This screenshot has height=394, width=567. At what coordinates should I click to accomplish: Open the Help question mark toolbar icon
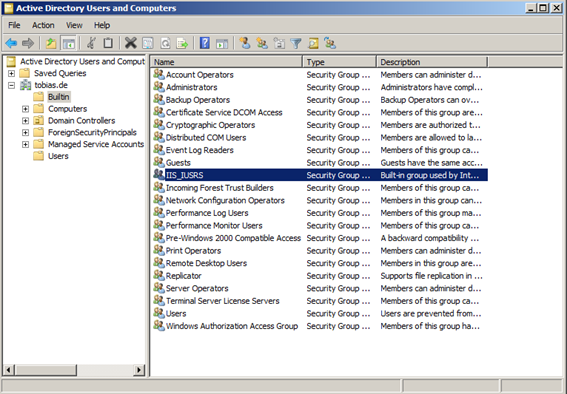[x=205, y=43]
